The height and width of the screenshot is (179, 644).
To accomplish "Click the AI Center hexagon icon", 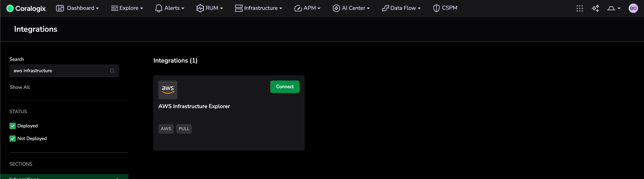I will click(x=336, y=8).
